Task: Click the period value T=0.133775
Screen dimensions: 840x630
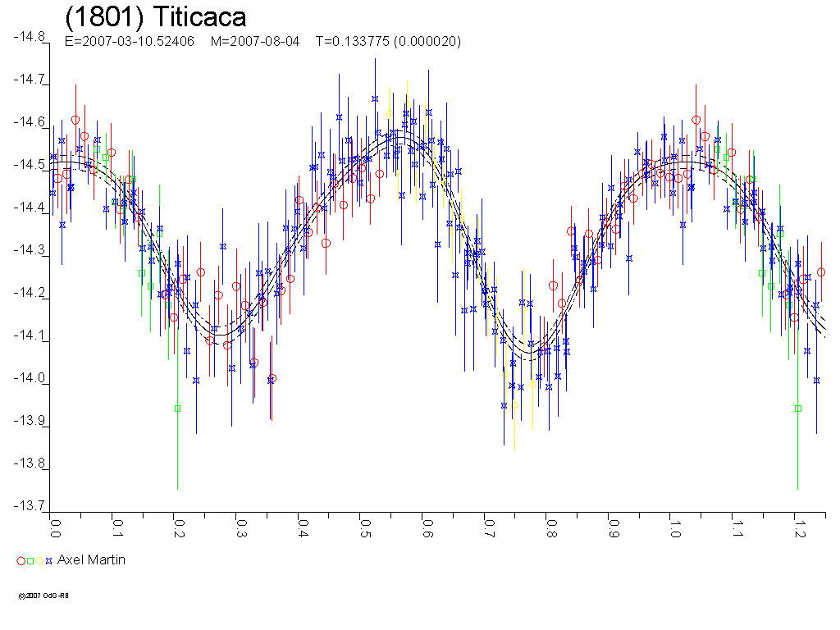Action: [x=353, y=42]
